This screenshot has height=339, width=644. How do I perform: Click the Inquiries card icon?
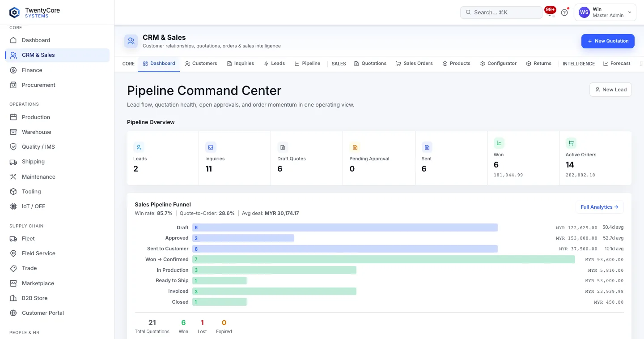click(211, 147)
